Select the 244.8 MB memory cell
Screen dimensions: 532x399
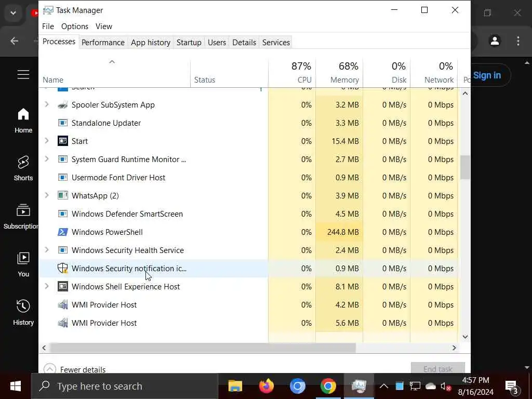coord(339,232)
